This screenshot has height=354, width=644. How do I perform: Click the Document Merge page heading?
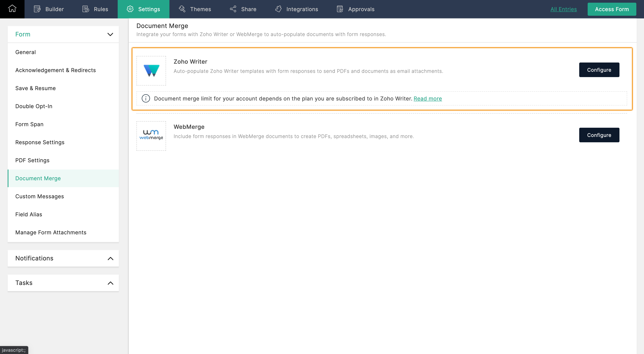point(162,26)
